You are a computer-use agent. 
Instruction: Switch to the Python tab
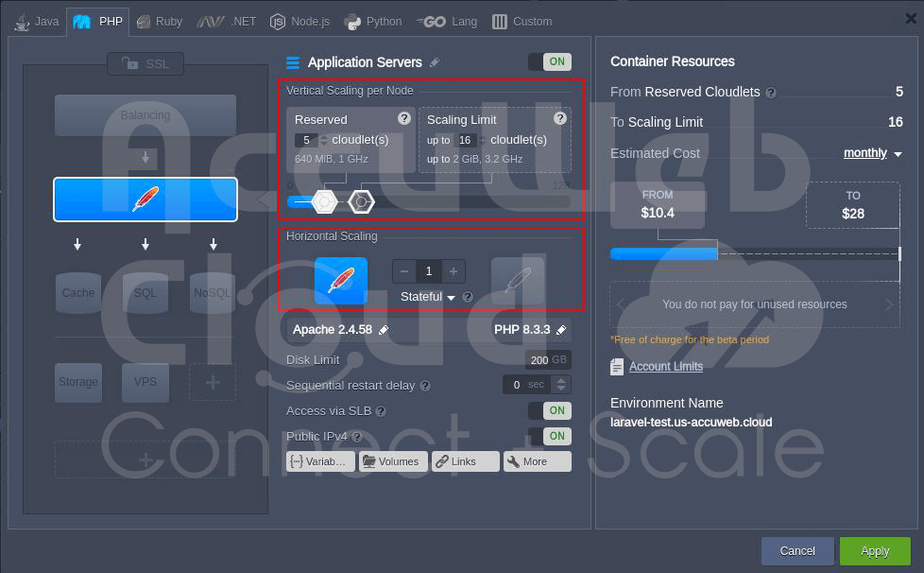(373, 22)
